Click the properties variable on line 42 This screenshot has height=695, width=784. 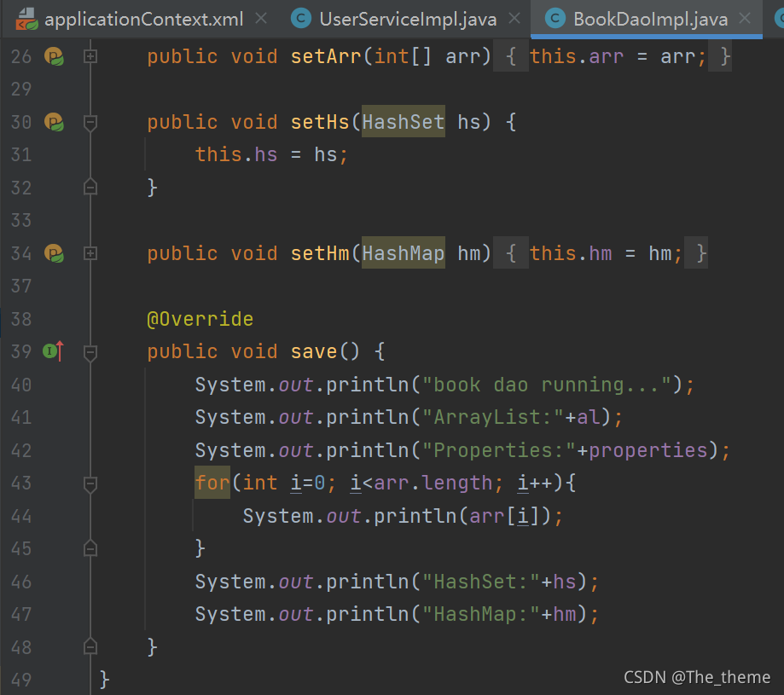point(648,450)
